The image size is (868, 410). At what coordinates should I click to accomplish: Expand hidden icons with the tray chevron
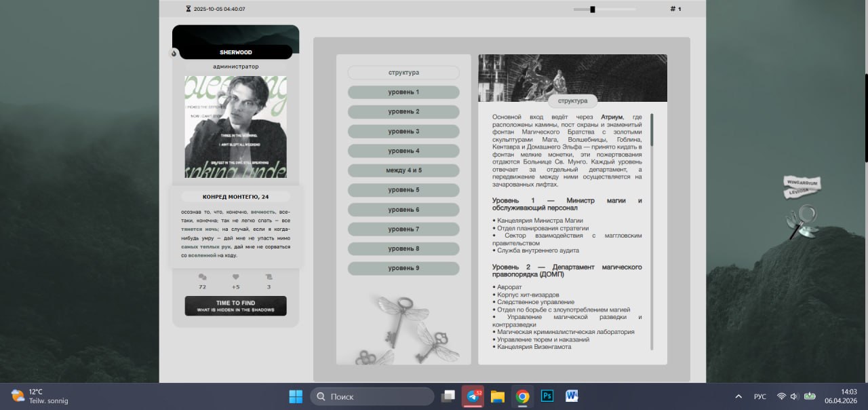coord(738,396)
